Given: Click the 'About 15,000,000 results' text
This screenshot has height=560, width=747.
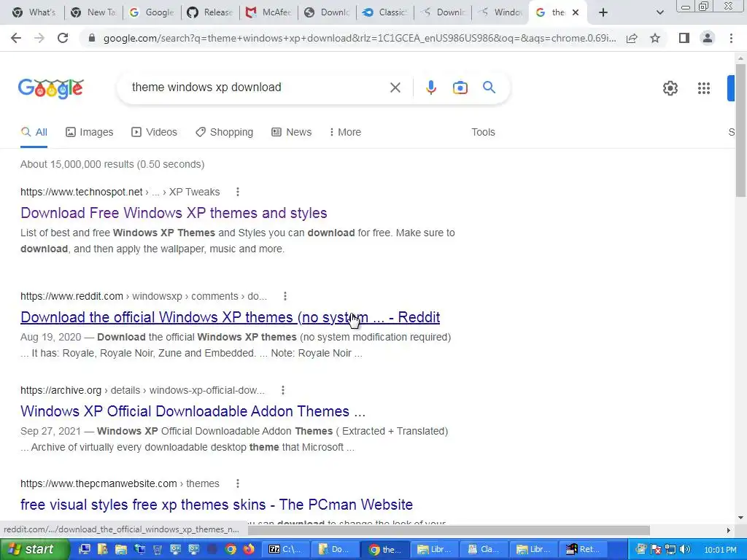Looking at the screenshot, I should 112,164.
